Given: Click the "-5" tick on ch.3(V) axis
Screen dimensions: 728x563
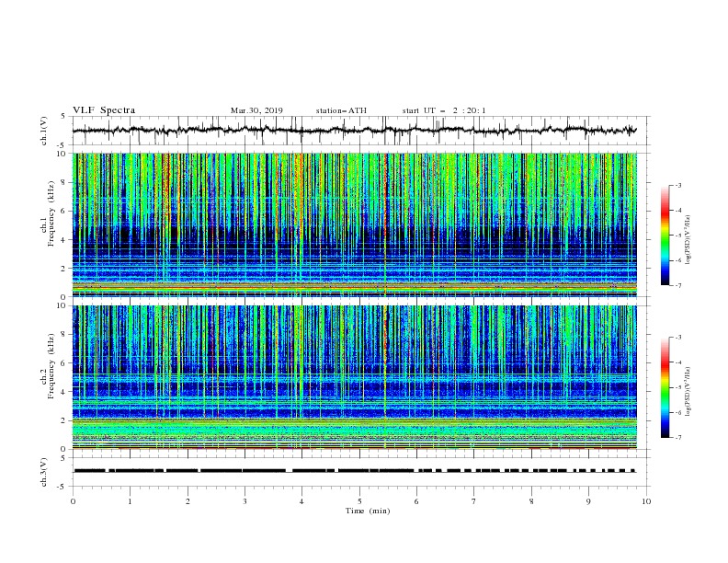Looking at the screenshot, I should 63,487.
